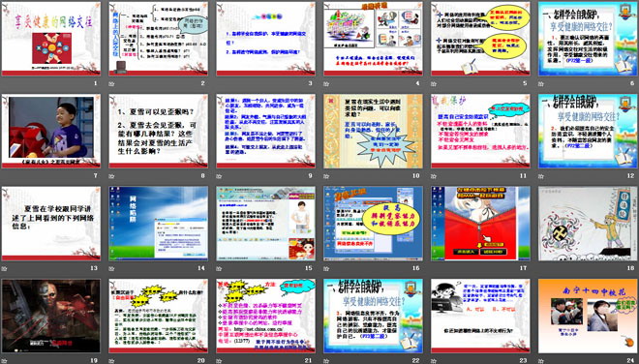The width and height of the screenshot is (639, 364).
Task: Preview animation star under slide 15
Action: (x=219, y=268)
